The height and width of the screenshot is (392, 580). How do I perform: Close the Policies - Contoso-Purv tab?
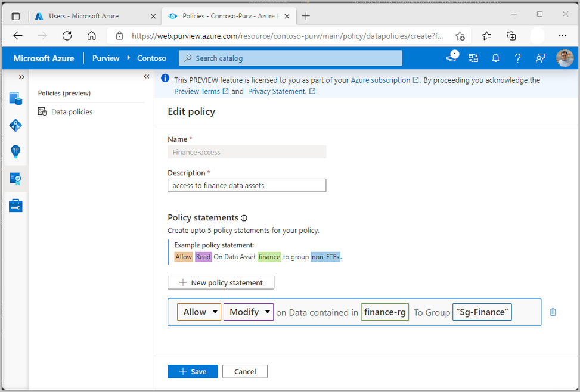pyautogui.click(x=287, y=16)
